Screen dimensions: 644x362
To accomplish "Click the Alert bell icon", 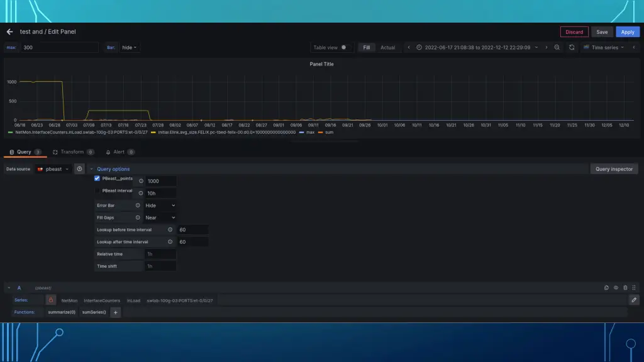I will coord(108,152).
